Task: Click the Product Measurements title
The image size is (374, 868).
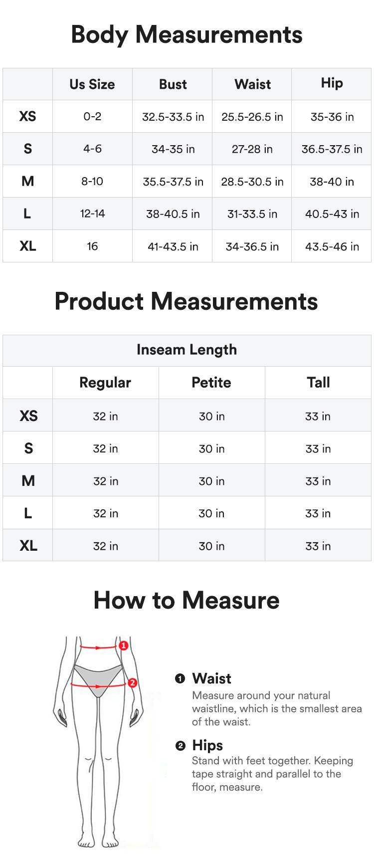Action: (x=186, y=301)
